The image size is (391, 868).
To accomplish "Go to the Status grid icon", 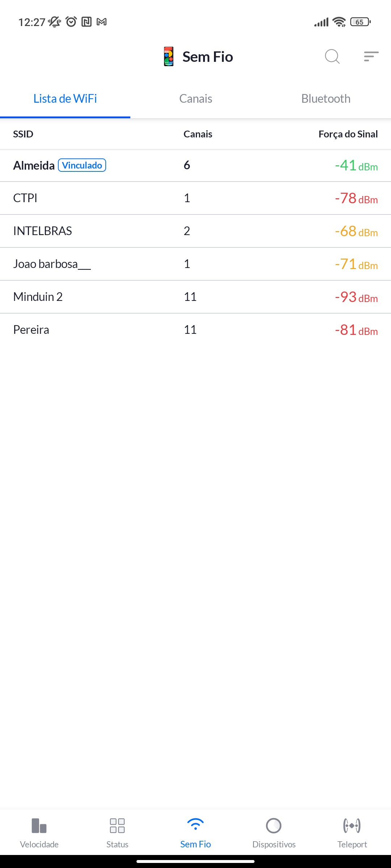I will (117, 826).
